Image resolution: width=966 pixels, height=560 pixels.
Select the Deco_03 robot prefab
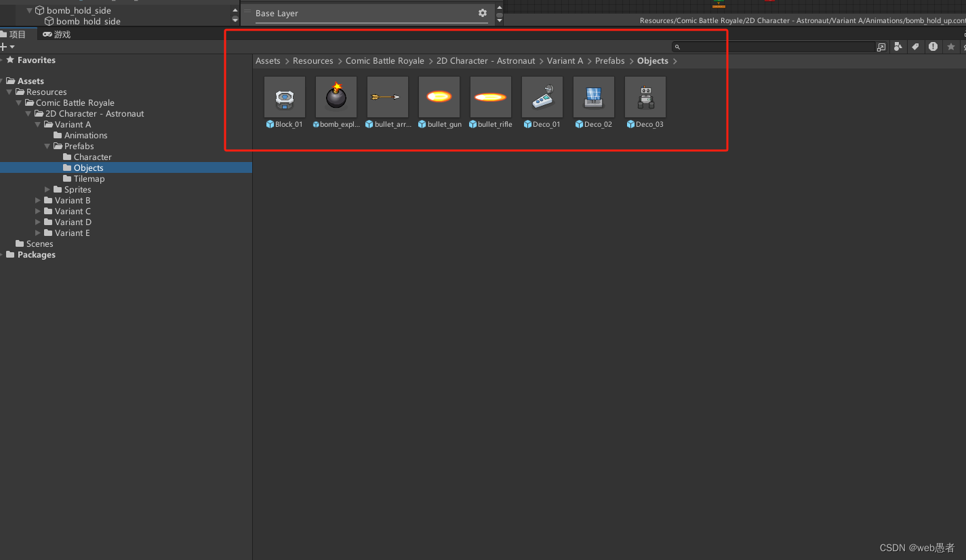point(645,96)
